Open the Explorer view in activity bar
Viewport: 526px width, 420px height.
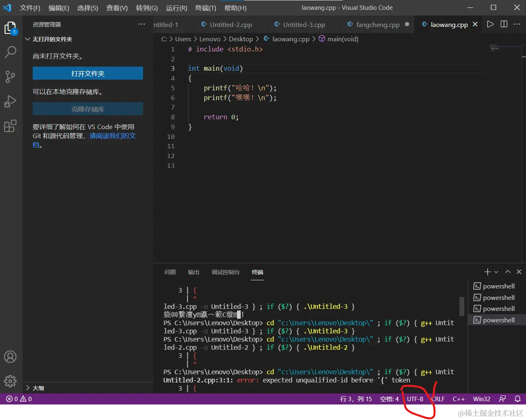tap(10, 28)
